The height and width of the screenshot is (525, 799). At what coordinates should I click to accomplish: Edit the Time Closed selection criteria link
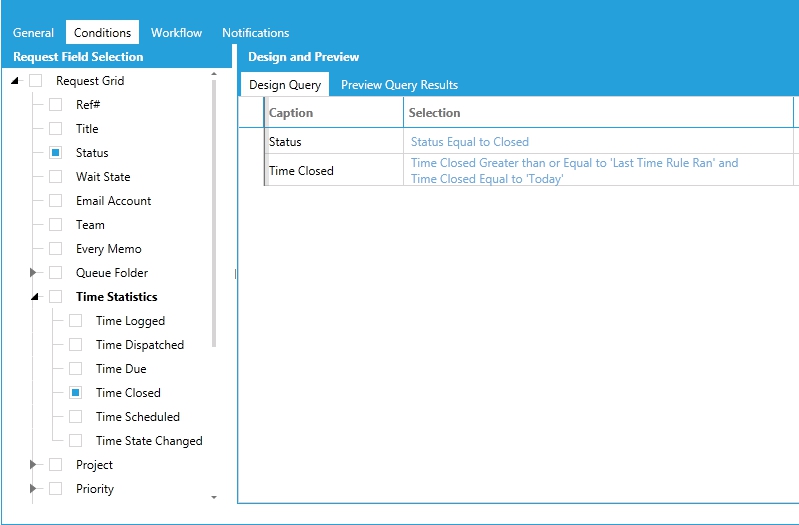click(x=574, y=171)
